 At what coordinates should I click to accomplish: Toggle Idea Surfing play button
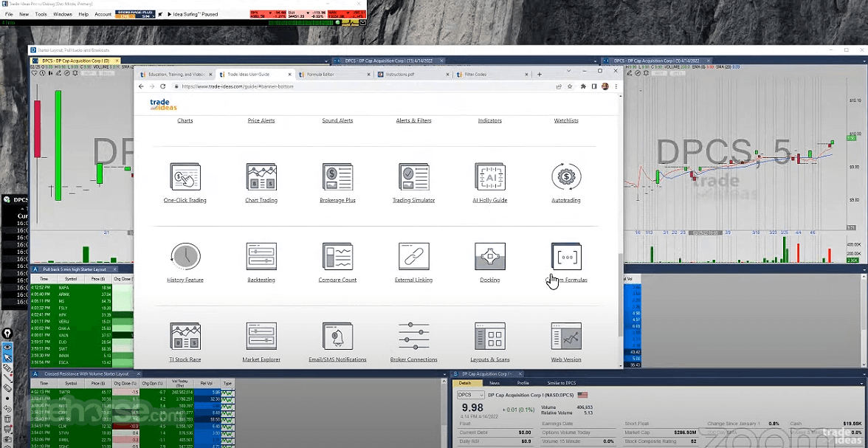[170, 14]
